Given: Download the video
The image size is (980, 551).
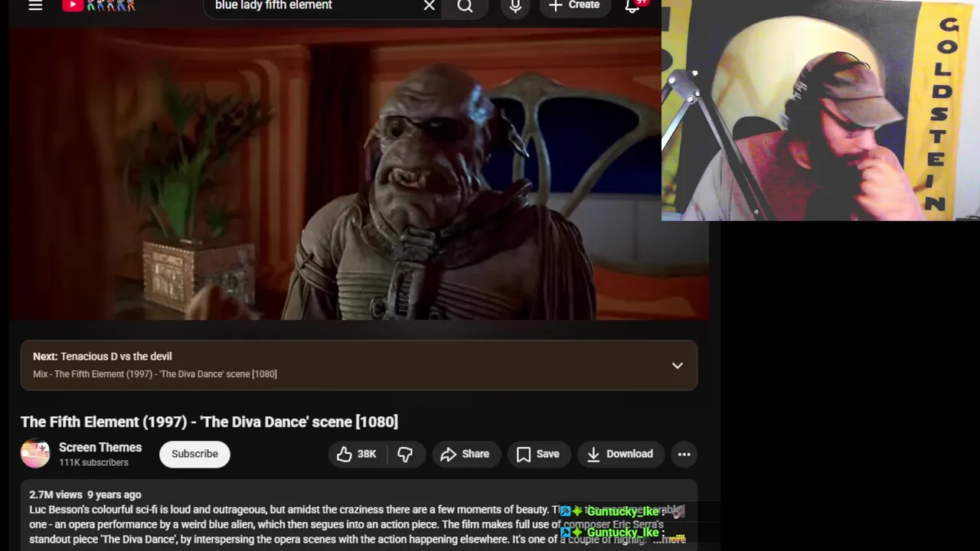Looking at the screenshot, I should (x=620, y=454).
